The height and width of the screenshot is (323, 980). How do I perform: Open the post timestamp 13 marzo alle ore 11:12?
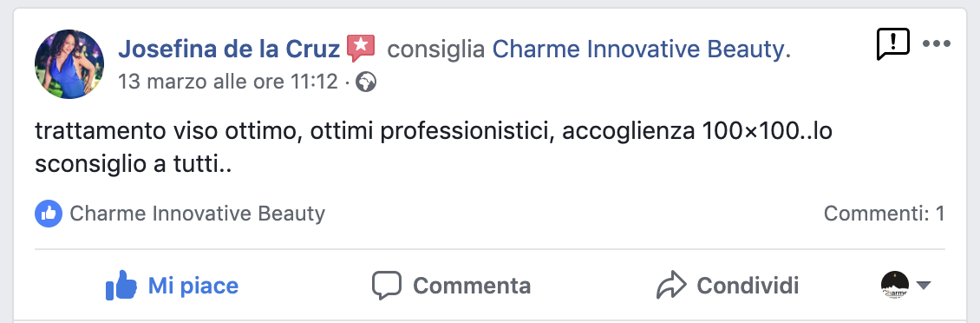coord(228,82)
